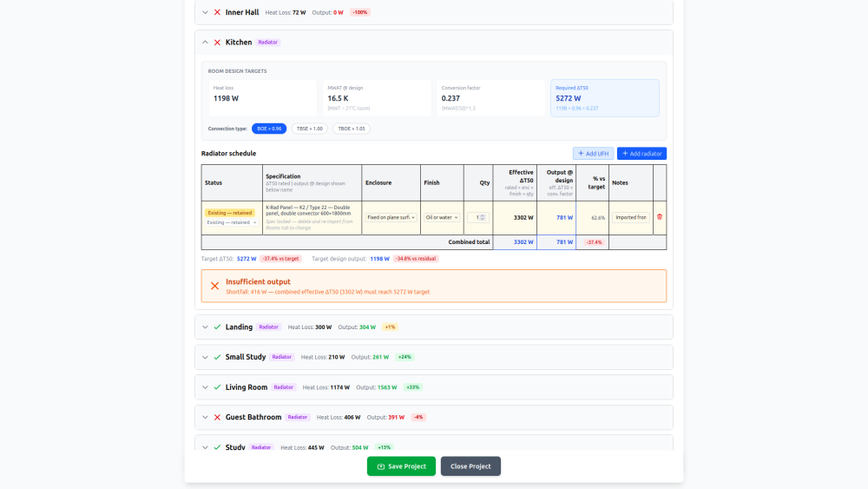Open the Existing — retained status dropdown
The height and width of the screenshot is (489, 868).
pyautogui.click(x=232, y=222)
